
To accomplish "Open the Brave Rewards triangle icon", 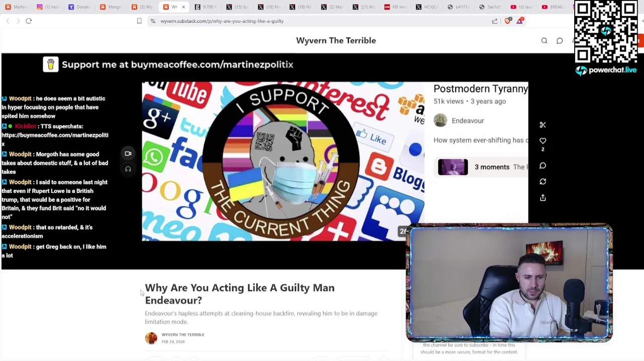I will pos(520,21).
